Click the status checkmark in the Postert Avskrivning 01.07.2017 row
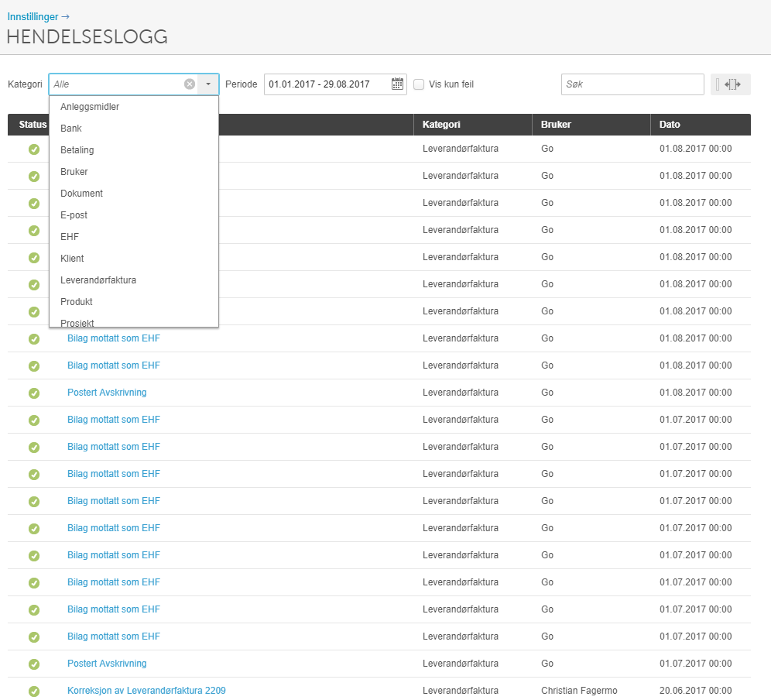Screen dimensions: 771x700 [34, 664]
